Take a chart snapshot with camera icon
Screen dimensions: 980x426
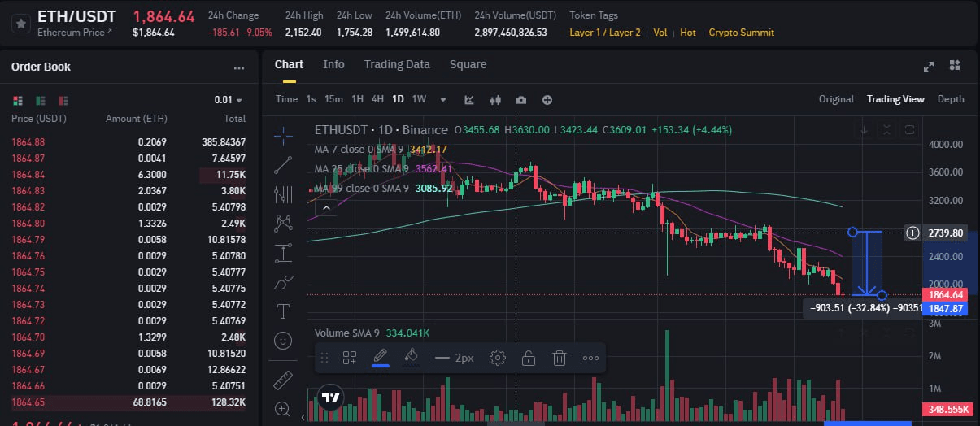pos(521,99)
